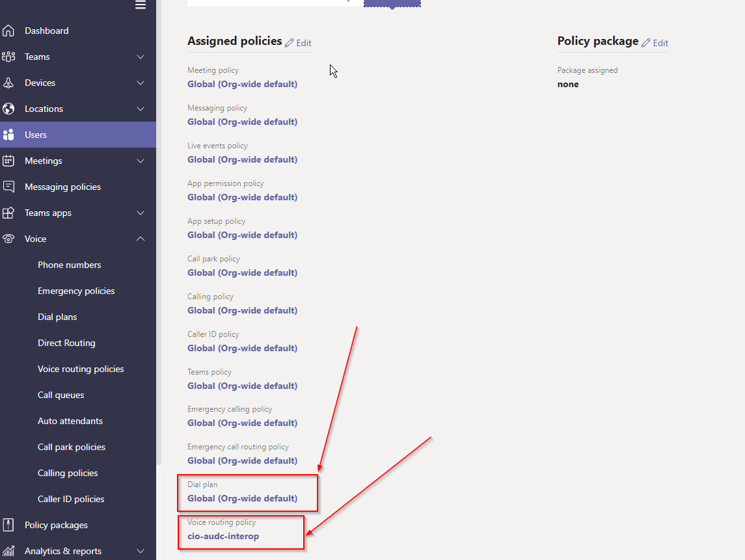Click the Locations globe icon
This screenshot has height=560, width=745.
click(8, 109)
